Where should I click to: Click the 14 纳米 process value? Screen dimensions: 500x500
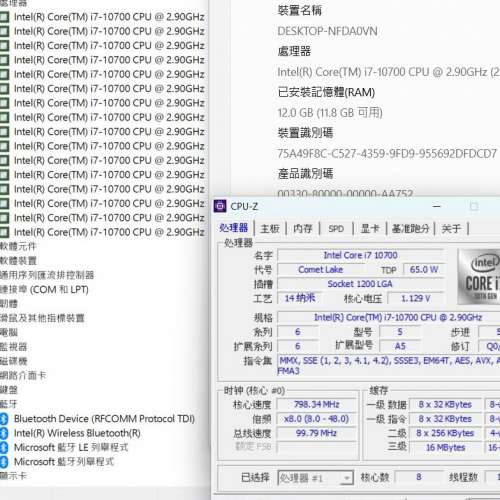[300, 298]
